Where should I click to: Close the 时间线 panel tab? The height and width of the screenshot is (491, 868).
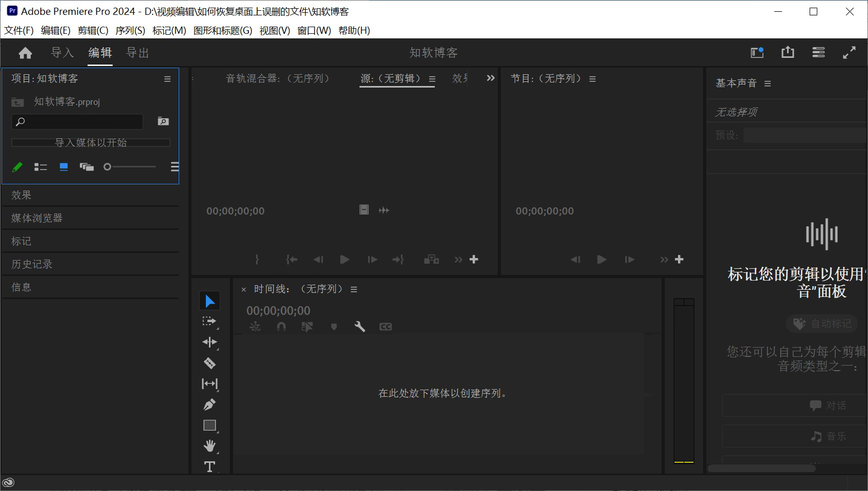coord(244,290)
